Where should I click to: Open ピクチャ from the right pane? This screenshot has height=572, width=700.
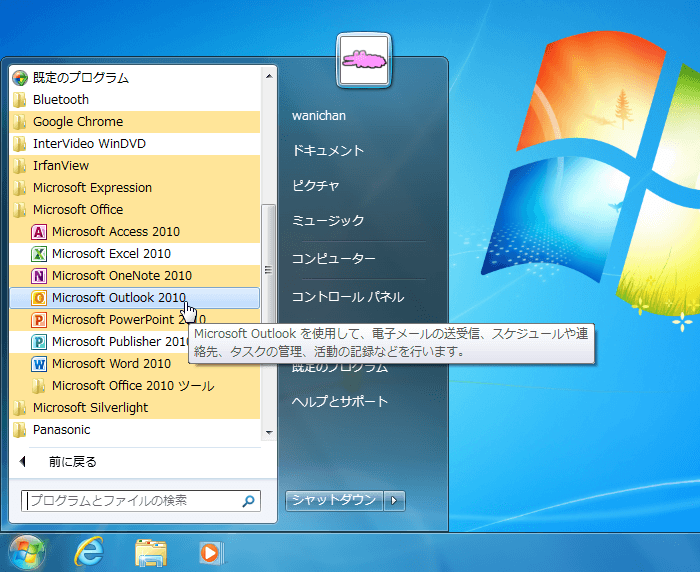pyautogui.click(x=316, y=185)
